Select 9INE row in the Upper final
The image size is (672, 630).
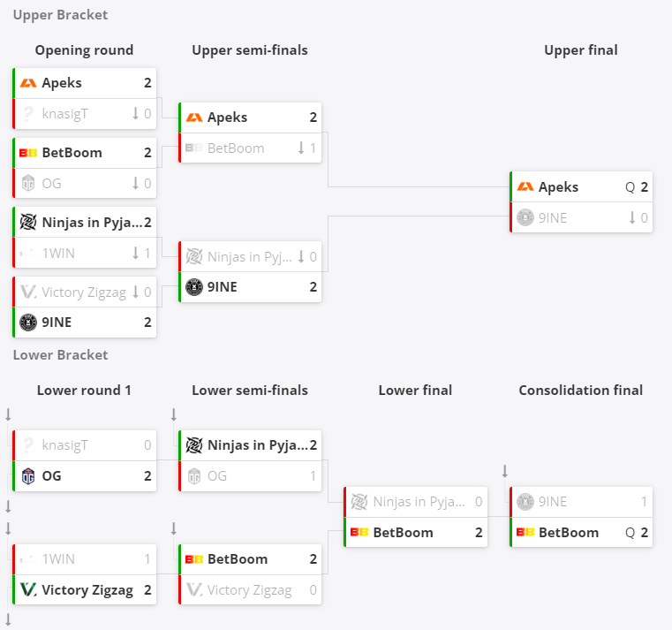581,218
